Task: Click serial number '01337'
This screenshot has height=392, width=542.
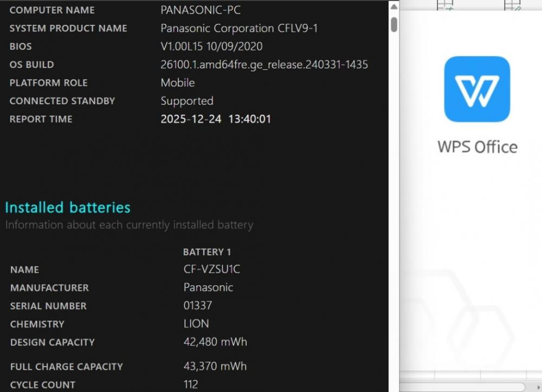Action: click(x=198, y=306)
